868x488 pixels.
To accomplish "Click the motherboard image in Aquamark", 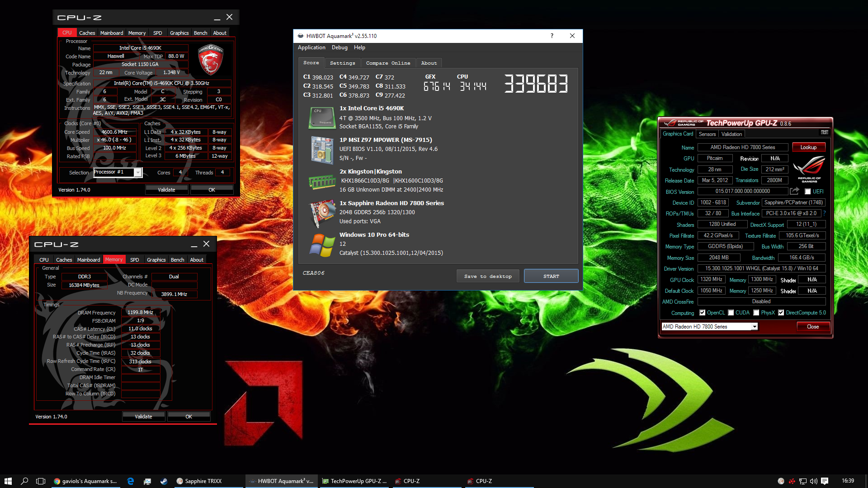I will click(x=322, y=150).
